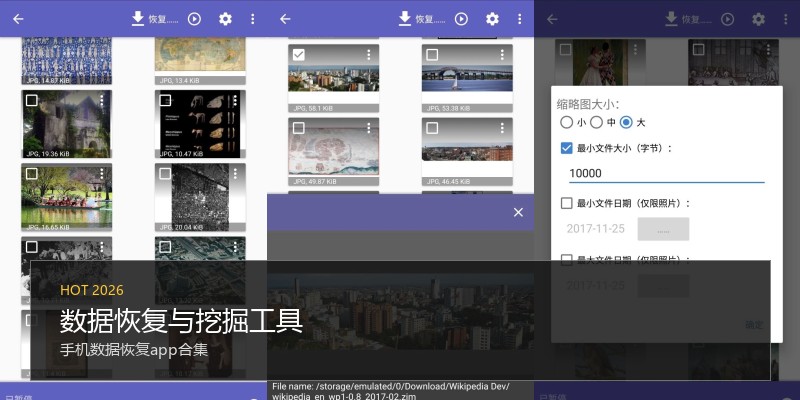Image resolution: width=800 pixels, height=400 pixels.
Task: Disable the 最小文件大小（字节） checkbox
Action: click(x=566, y=148)
